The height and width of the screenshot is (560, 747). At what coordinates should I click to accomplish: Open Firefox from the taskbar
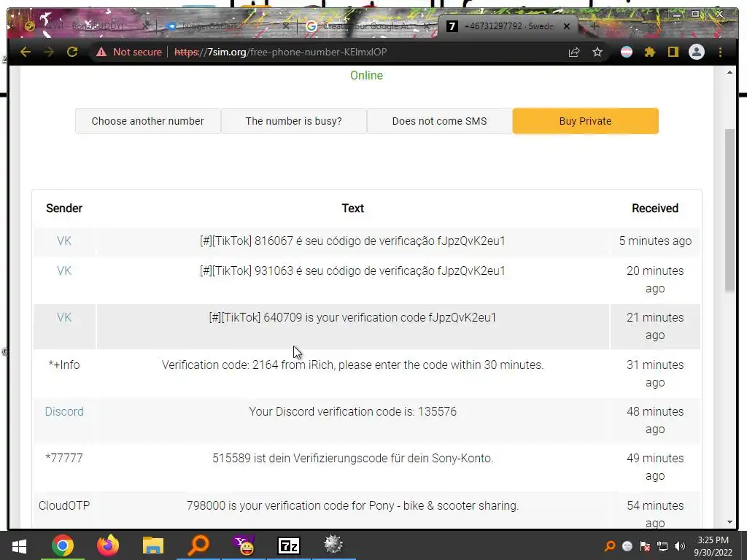pyautogui.click(x=108, y=545)
